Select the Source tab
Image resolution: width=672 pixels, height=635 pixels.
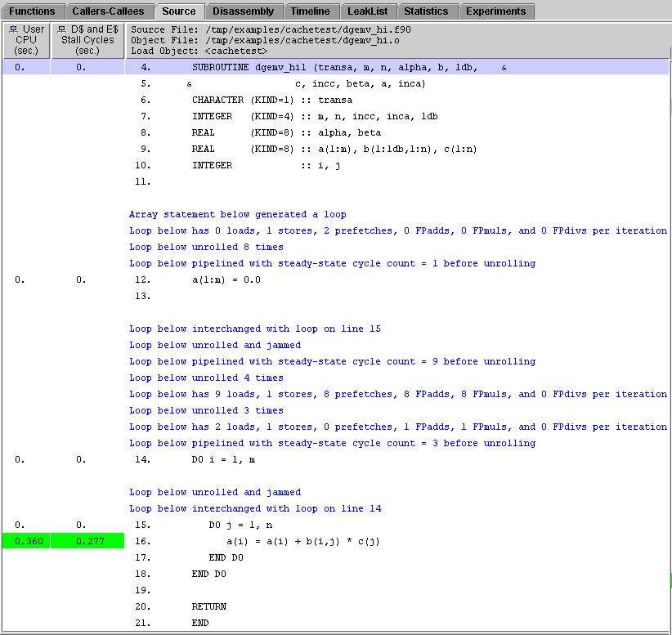[179, 11]
